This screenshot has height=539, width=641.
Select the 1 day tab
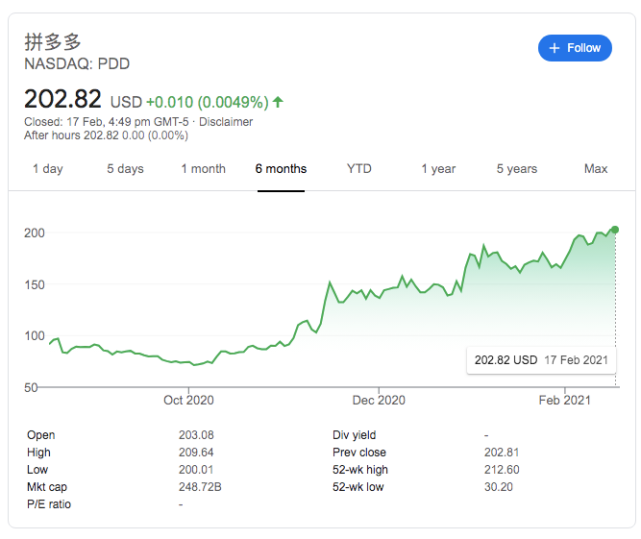[x=48, y=169]
